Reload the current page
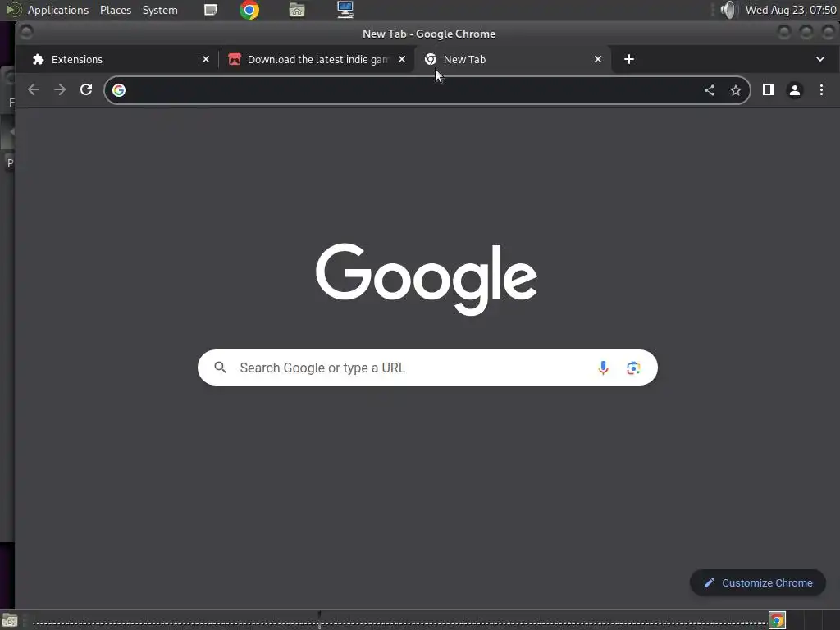840x630 pixels. pyautogui.click(x=86, y=89)
